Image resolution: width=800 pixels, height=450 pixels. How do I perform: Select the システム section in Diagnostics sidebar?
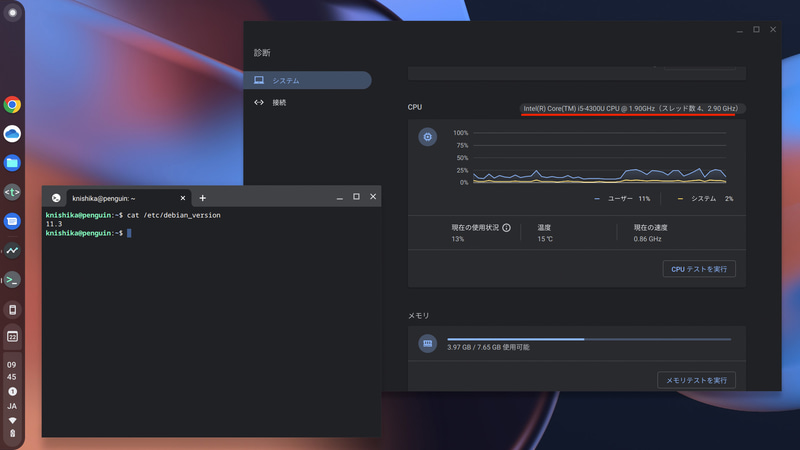(x=308, y=80)
